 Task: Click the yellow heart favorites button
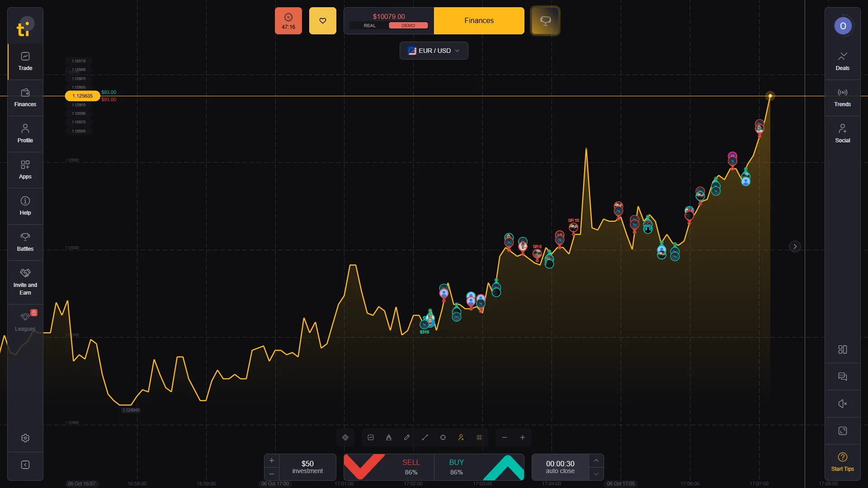pos(323,21)
